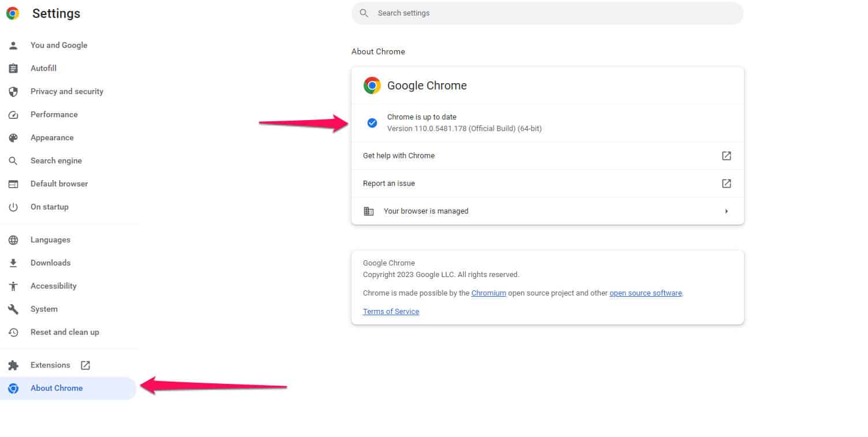
Task: Click the Accessibility person icon
Action: (x=13, y=286)
